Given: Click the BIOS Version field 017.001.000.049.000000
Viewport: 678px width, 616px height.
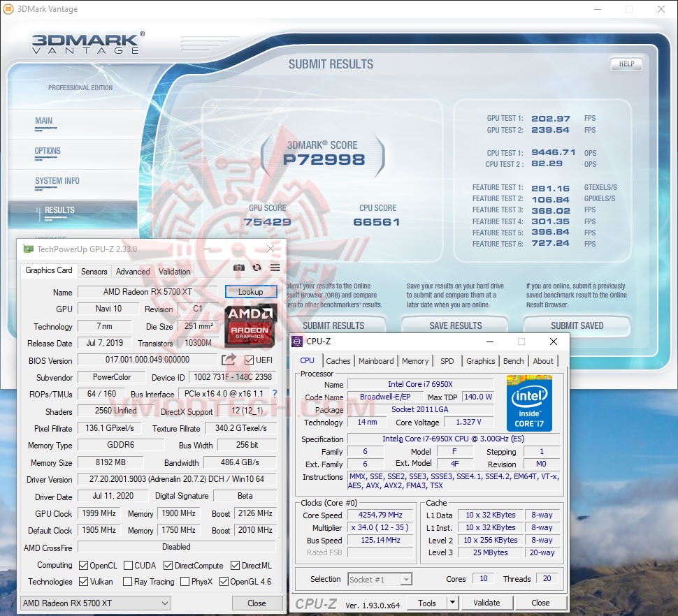Looking at the screenshot, I should (147, 360).
